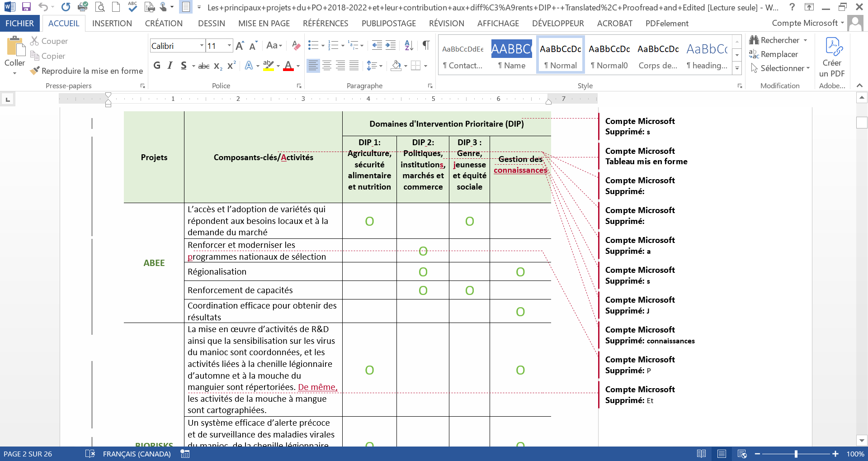
Task: Switch to the AFFICHAGE tab
Action: pos(498,24)
